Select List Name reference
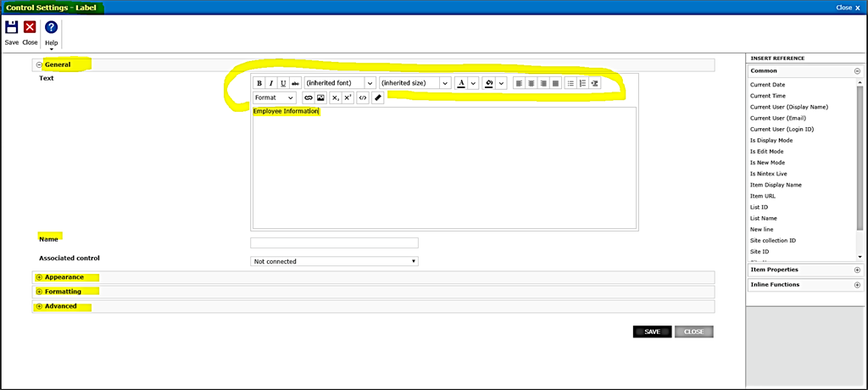This screenshot has height=390, width=868. [764, 218]
